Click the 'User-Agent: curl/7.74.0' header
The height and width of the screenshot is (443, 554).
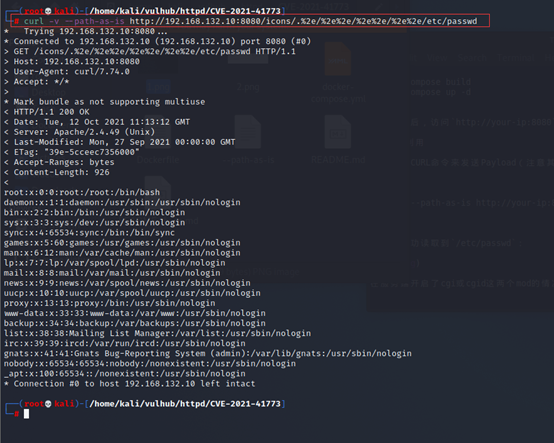click(x=67, y=72)
